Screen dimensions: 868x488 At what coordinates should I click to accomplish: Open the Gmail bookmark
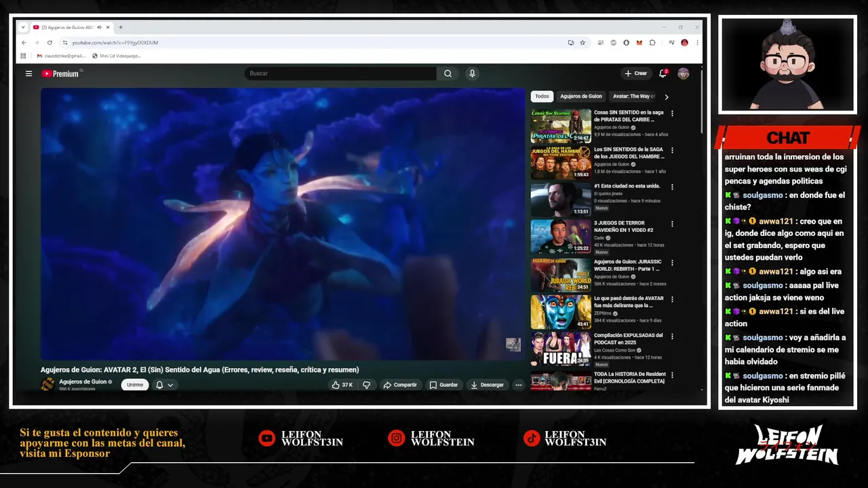[x=61, y=56]
